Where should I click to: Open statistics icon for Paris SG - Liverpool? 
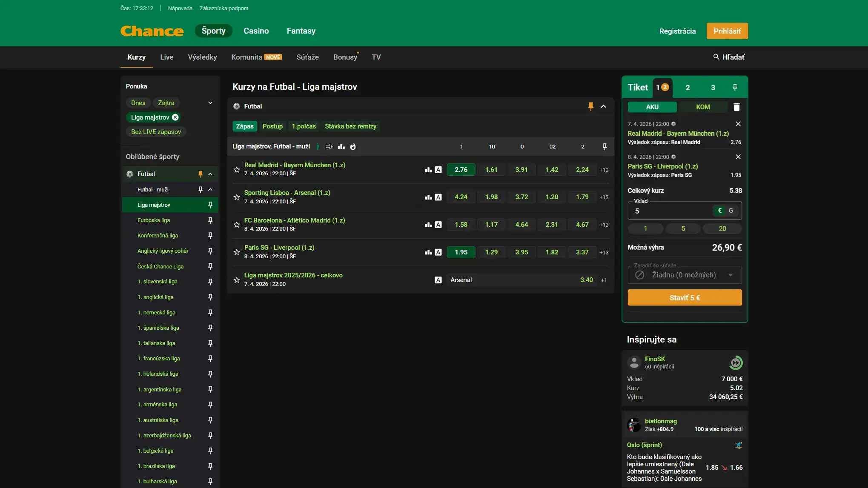428,252
